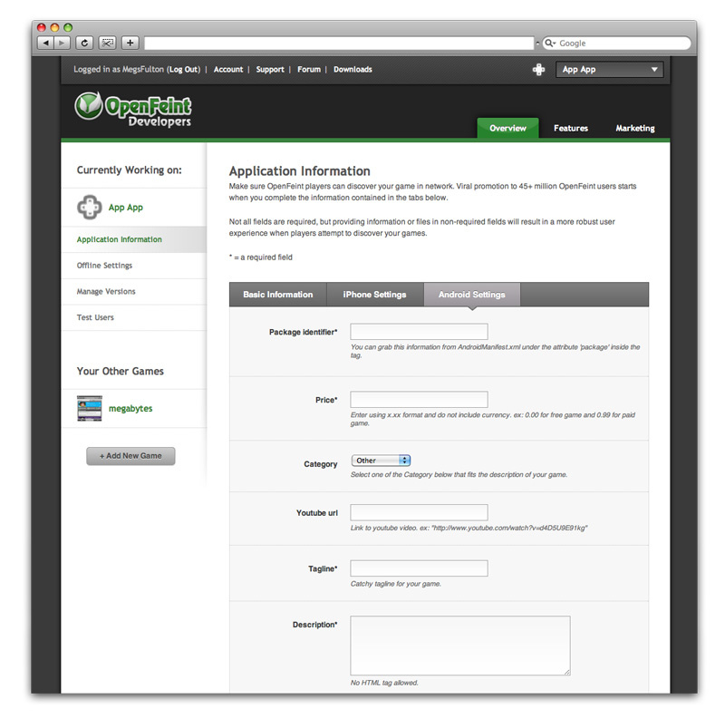Select the Android Settings tab

tap(471, 295)
